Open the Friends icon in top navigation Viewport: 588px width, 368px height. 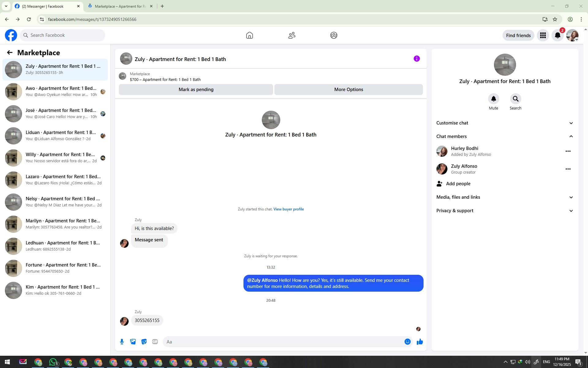(292, 35)
